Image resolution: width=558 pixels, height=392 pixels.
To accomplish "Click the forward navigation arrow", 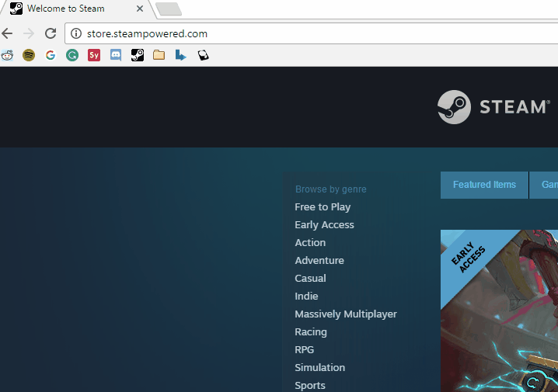I will tap(29, 33).
